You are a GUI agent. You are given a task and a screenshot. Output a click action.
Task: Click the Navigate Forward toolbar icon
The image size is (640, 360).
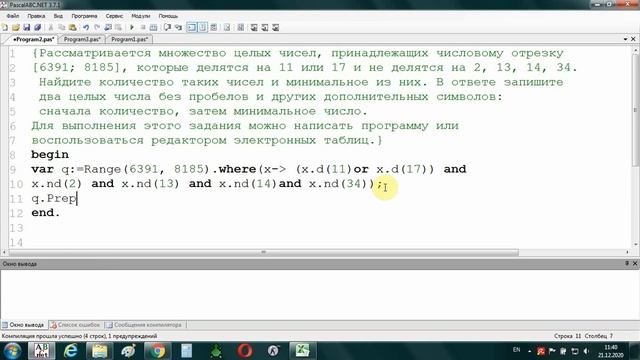pos(118,27)
